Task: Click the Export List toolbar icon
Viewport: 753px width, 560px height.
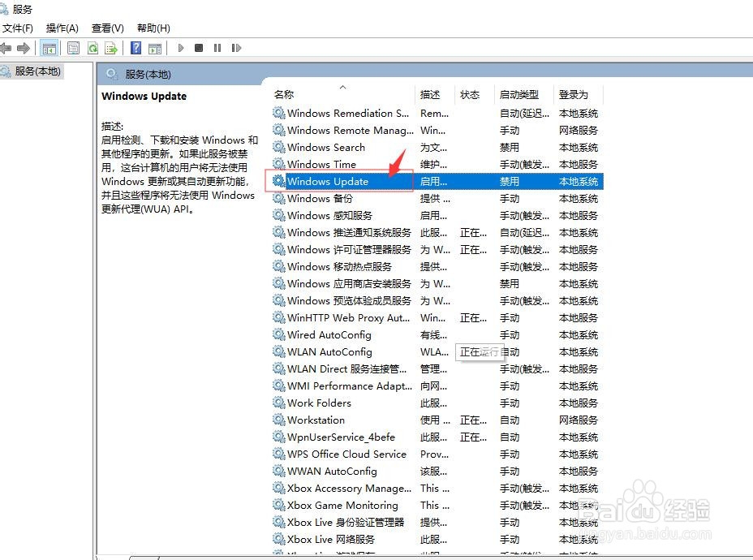Action: click(x=113, y=47)
